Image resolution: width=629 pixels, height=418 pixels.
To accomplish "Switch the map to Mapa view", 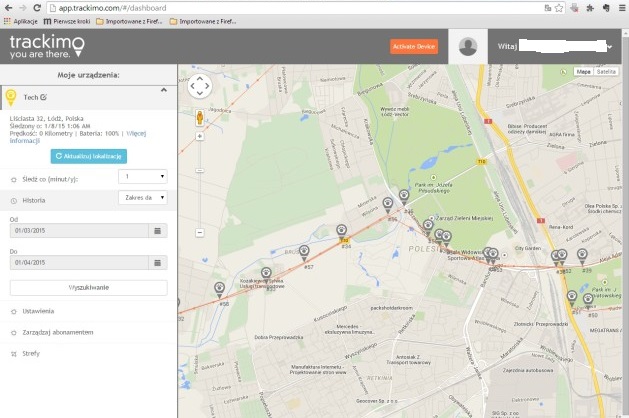I will [583, 72].
